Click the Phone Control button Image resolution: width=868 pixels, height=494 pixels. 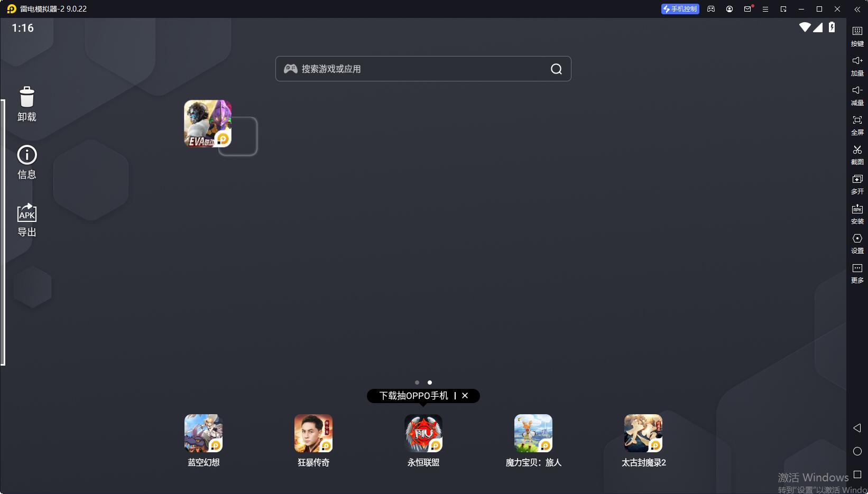click(x=680, y=9)
